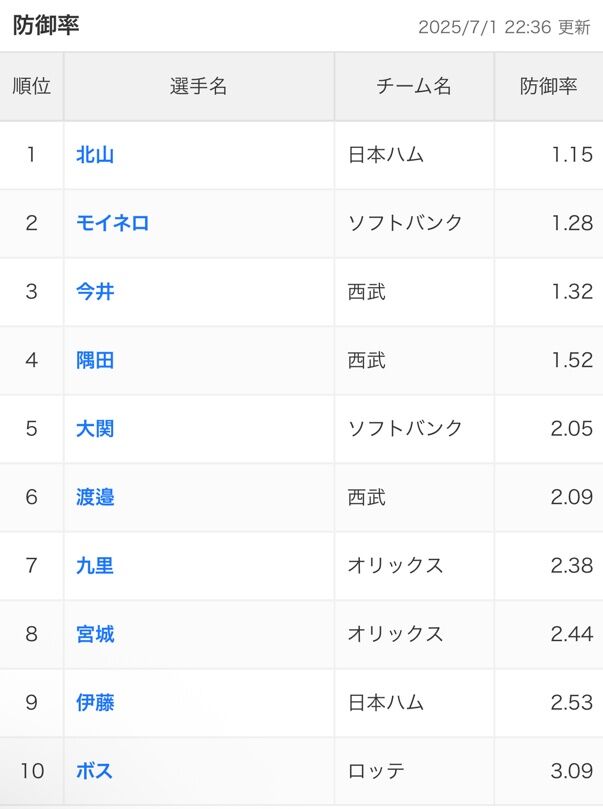Screen dimensions: 603x809
Task: Open player link 伊藤
Action: 95,702
